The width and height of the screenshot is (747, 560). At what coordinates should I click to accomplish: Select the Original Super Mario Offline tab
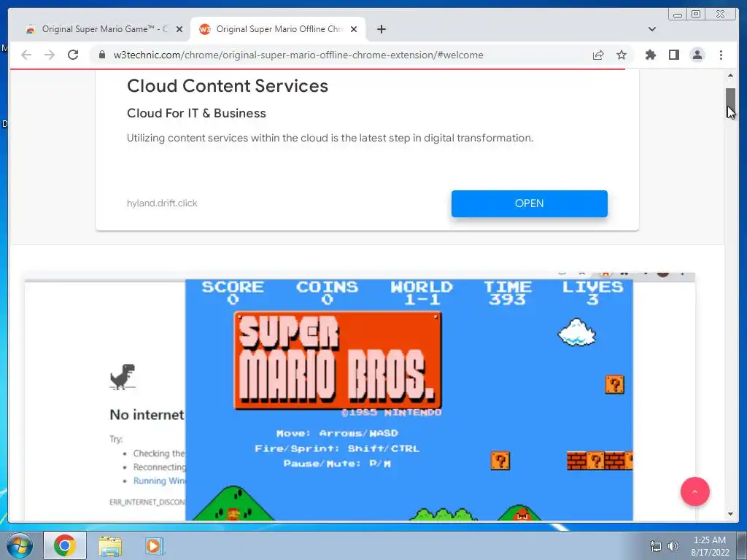278,29
